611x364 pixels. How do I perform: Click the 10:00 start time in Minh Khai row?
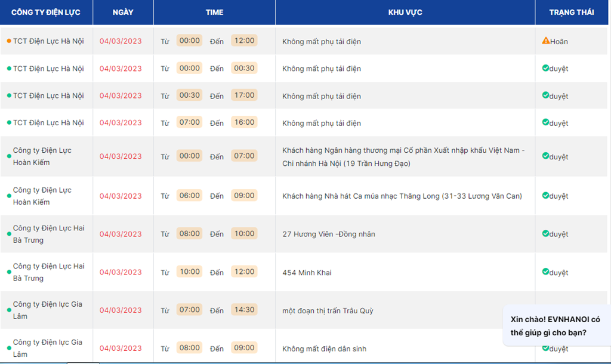point(189,272)
